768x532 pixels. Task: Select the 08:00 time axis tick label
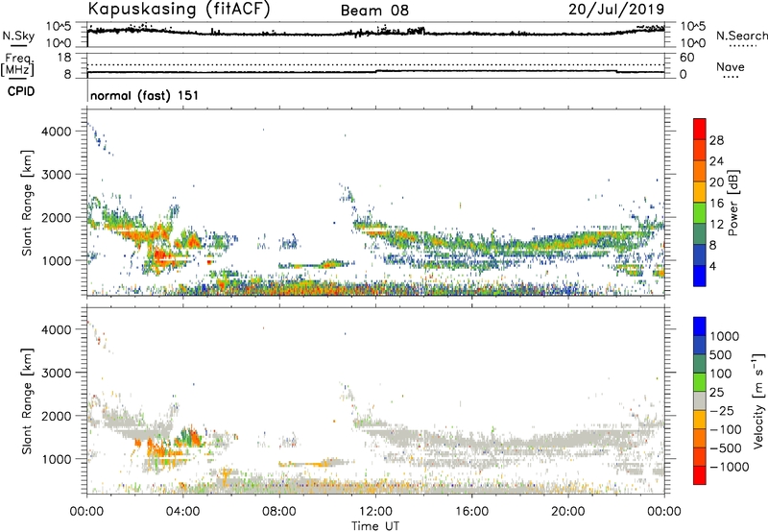(x=279, y=512)
